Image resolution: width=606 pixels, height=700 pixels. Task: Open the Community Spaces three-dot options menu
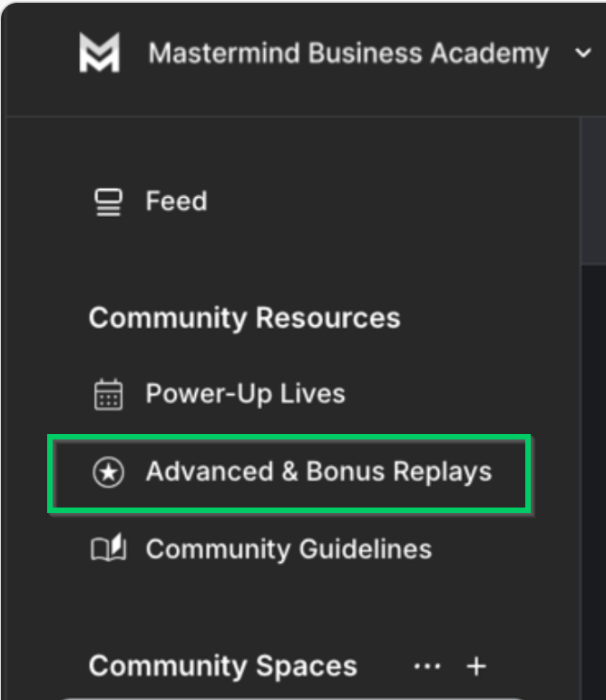427,666
